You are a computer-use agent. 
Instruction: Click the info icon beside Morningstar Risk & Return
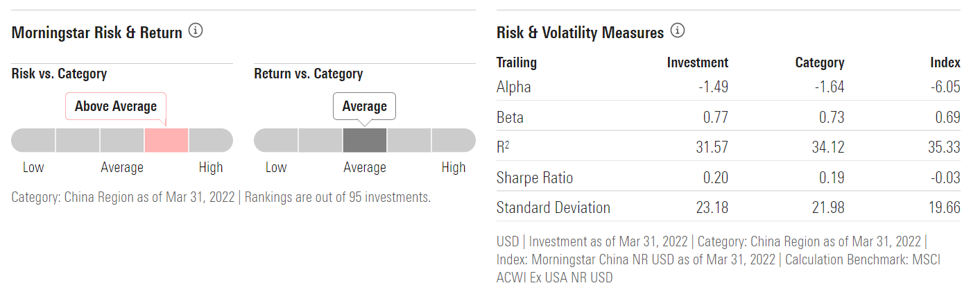pos(196,31)
